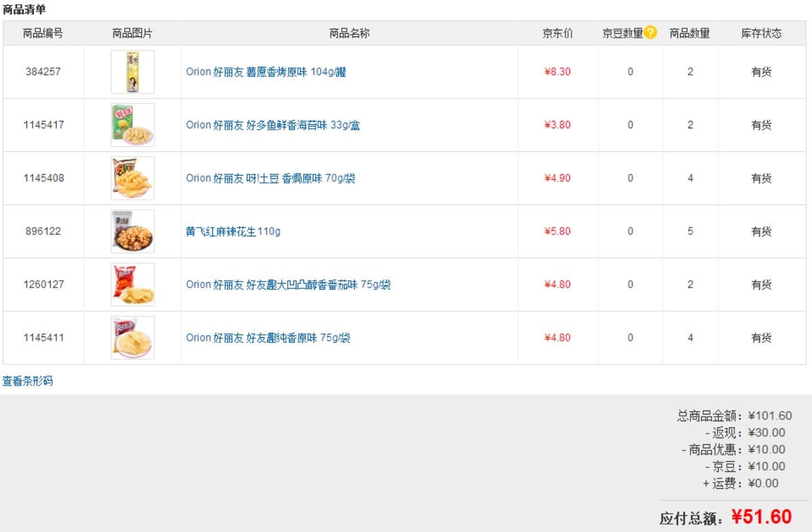Click the ¥5.80 price cell
Screen dimensions: 812x532
(558, 232)
